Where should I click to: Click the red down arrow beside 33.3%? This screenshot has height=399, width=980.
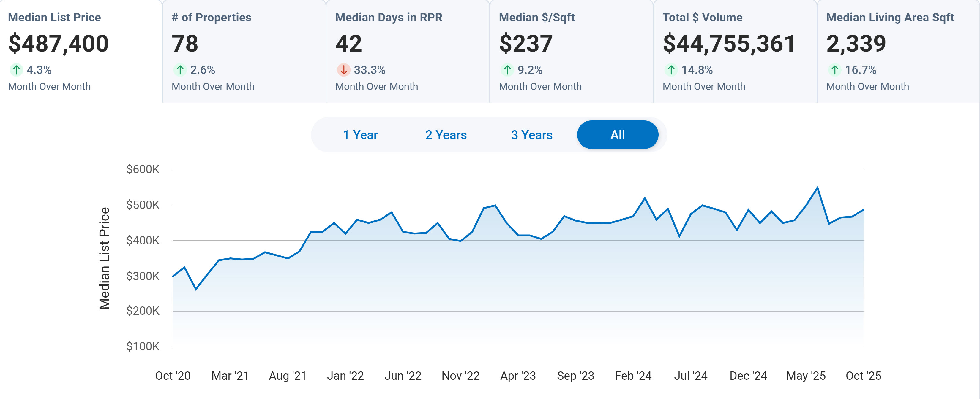coord(343,70)
